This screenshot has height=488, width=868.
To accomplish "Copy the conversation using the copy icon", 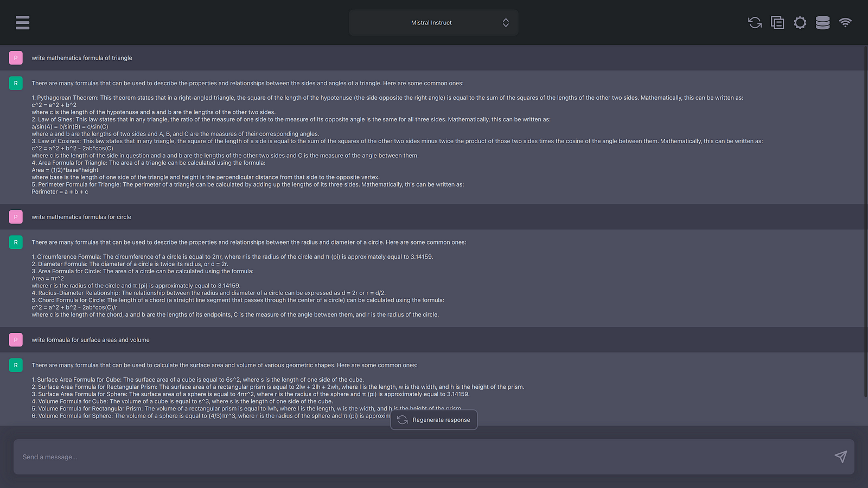I will pyautogui.click(x=777, y=22).
